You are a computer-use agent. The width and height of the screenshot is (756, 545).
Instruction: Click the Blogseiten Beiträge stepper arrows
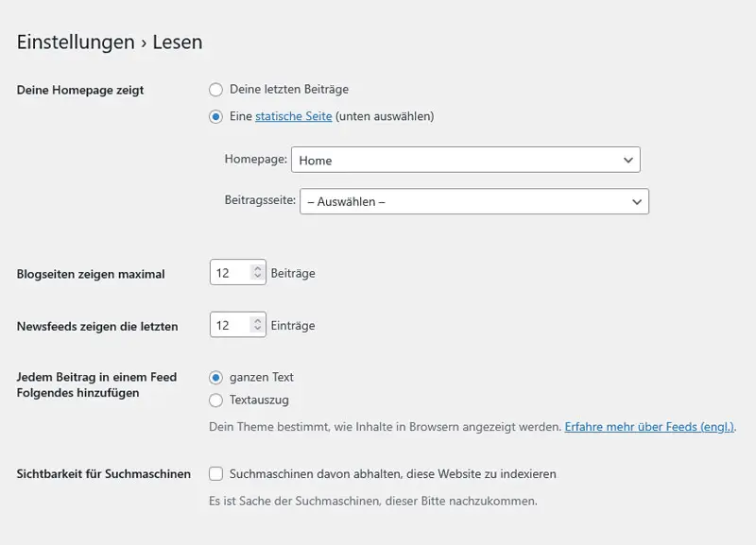257,272
